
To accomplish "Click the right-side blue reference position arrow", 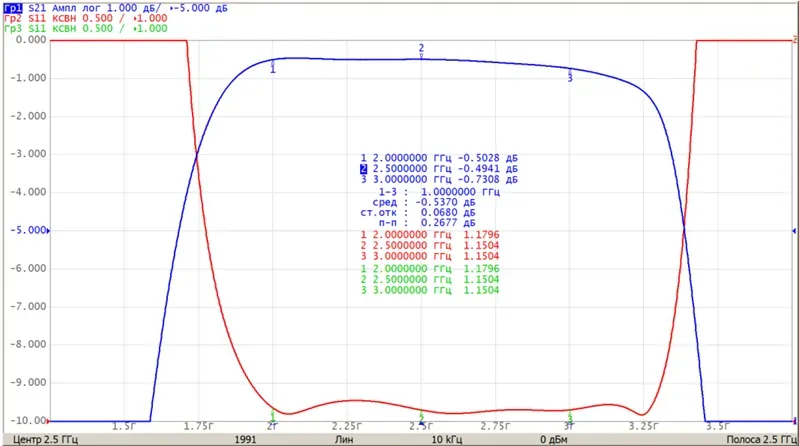I will click(794, 231).
